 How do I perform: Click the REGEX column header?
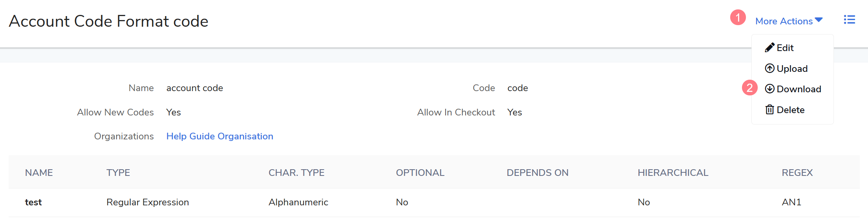(797, 173)
